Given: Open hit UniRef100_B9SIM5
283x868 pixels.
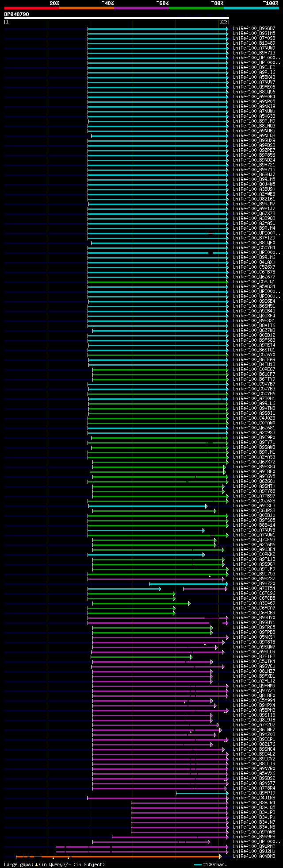Looking at the screenshot, I should pyautogui.click(x=254, y=33).
